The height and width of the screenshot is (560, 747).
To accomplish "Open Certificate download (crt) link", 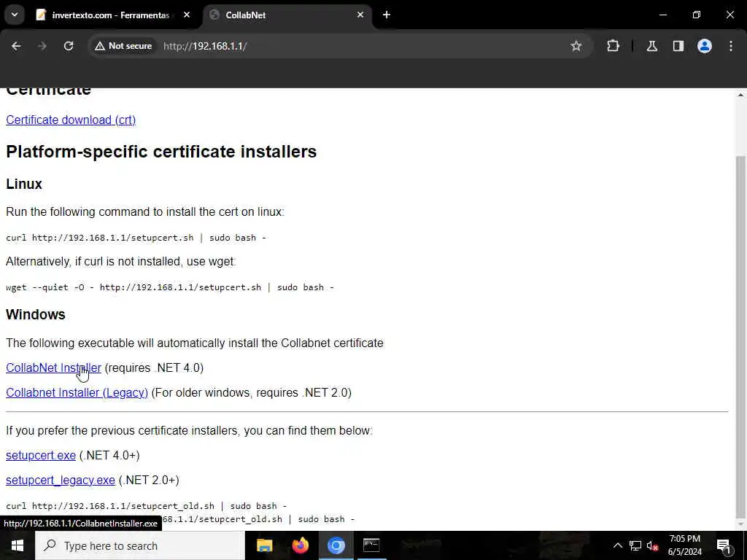I will click(71, 120).
